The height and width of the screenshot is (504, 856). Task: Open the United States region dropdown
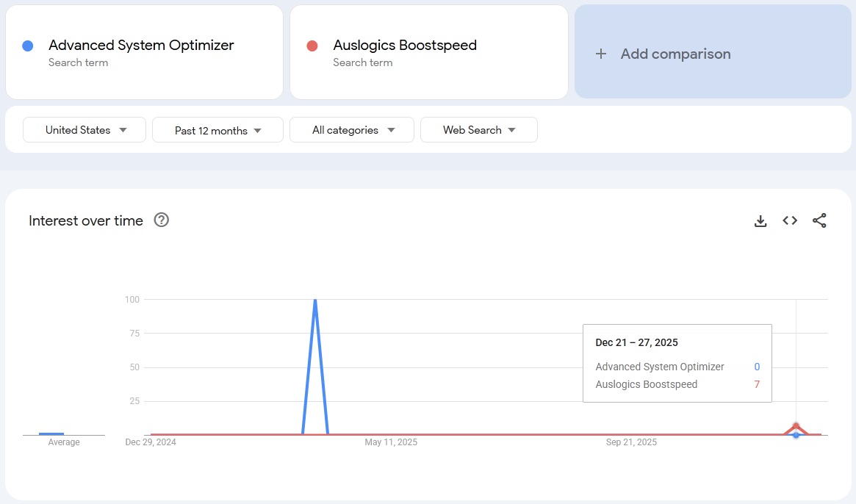point(83,129)
